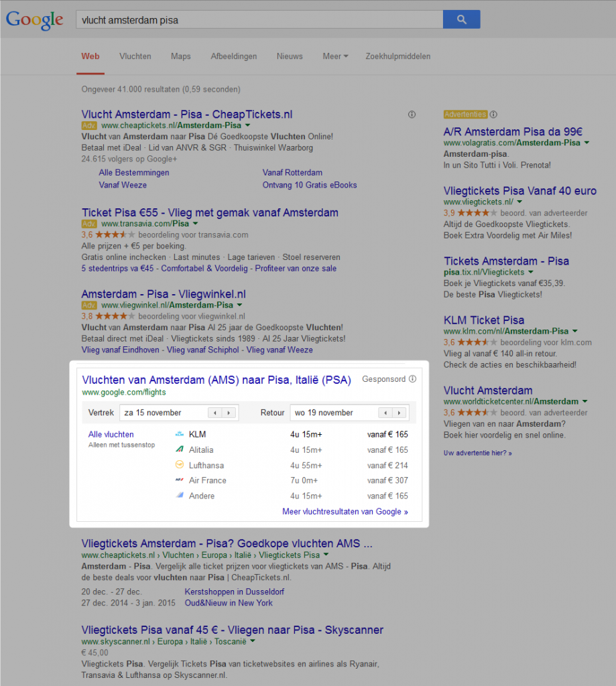The width and height of the screenshot is (616, 686).
Task: Go to next departure date arrow
Action: [229, 413]
